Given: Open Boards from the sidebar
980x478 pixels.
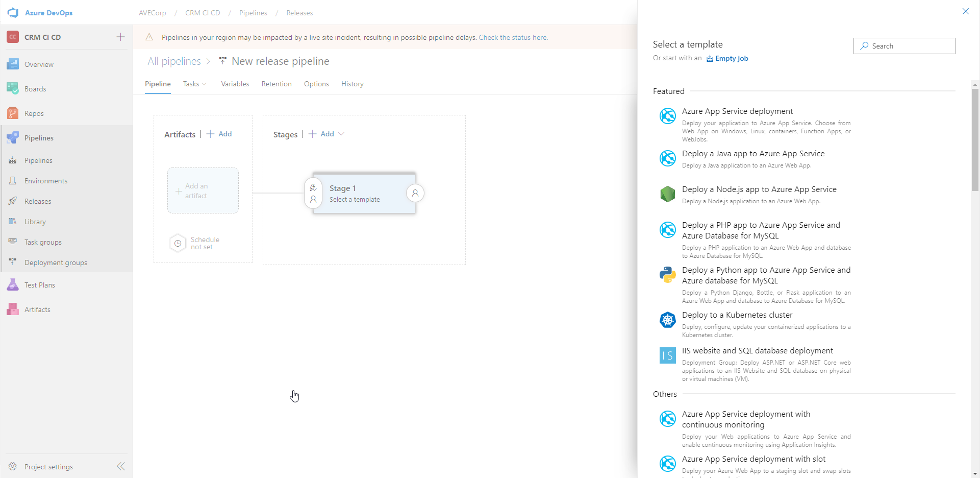Looking at the screenshot, I should (35, 88).
